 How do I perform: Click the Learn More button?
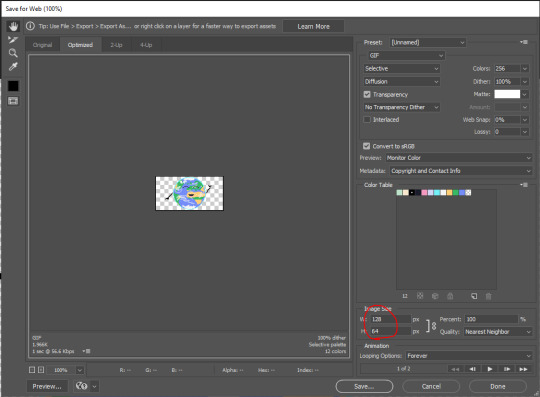[313, 27]
